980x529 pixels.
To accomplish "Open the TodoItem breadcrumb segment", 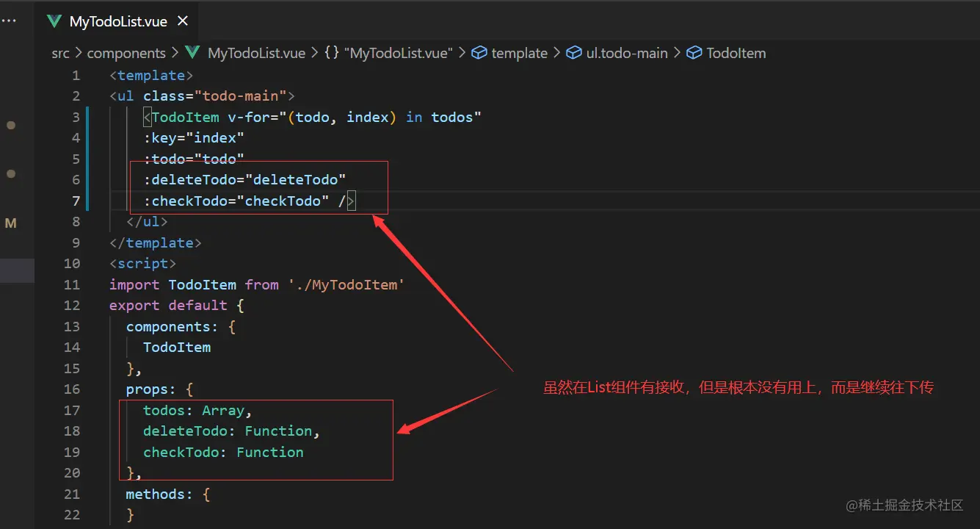I will (x=736, y=53).
